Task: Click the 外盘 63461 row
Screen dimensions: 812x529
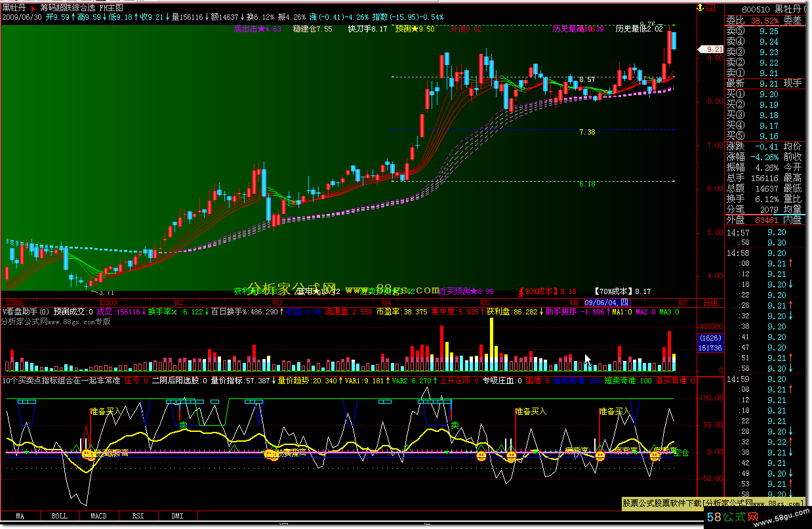Action: pos(753,221)
